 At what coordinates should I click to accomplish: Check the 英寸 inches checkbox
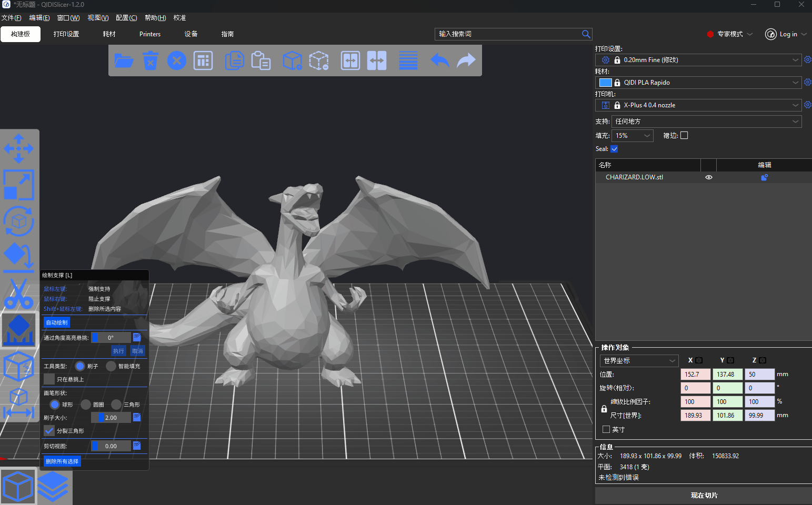coord(606,429)
